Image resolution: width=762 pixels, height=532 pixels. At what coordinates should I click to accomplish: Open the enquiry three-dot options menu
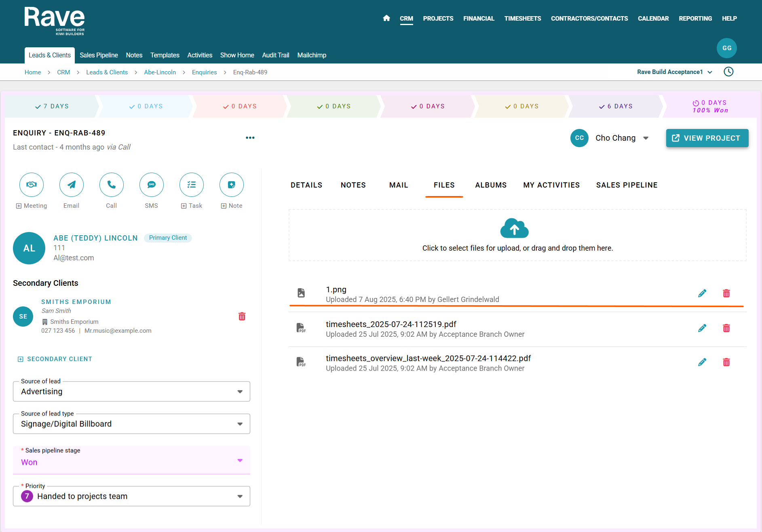click(250, 138)
